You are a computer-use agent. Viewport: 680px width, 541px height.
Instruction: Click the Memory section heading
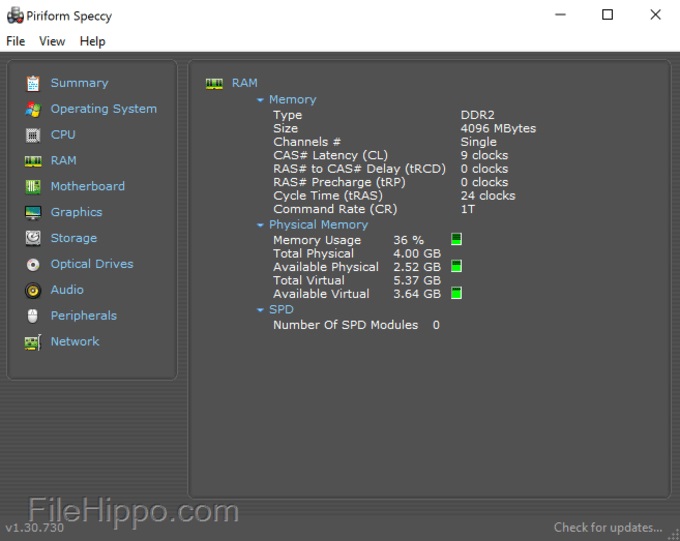(x=293, y=100)
